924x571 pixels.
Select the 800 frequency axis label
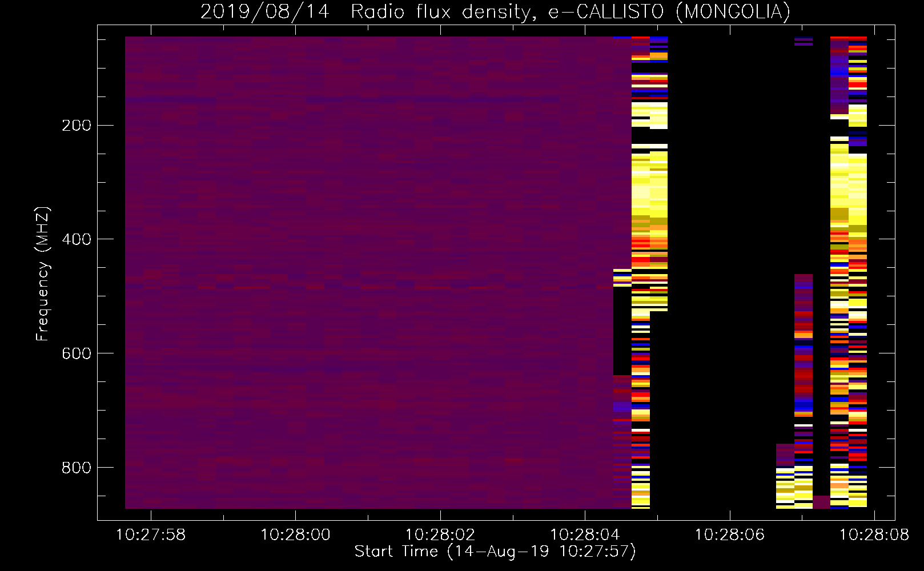[76, 468]
